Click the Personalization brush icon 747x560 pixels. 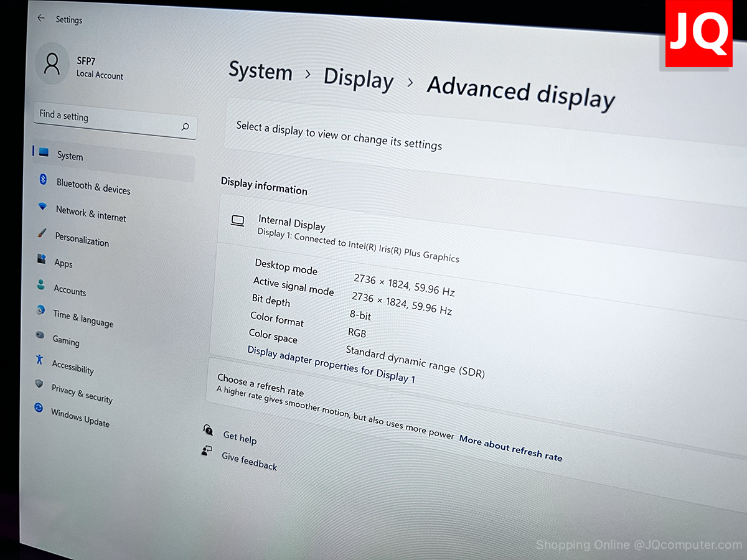[x=42, y=233]
